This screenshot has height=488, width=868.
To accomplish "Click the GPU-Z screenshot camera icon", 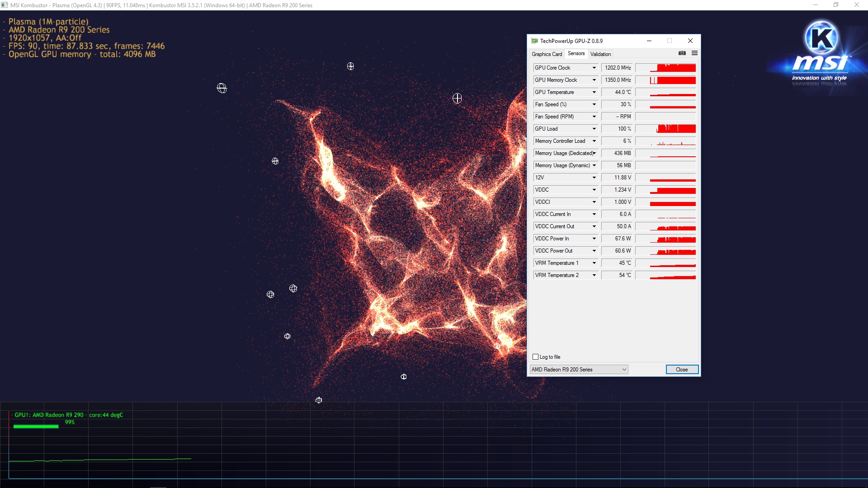I will point(682,53).
